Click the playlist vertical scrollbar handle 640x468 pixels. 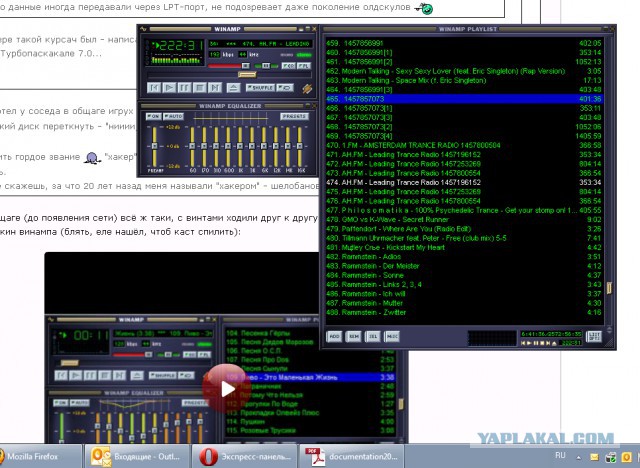[609, 288]
